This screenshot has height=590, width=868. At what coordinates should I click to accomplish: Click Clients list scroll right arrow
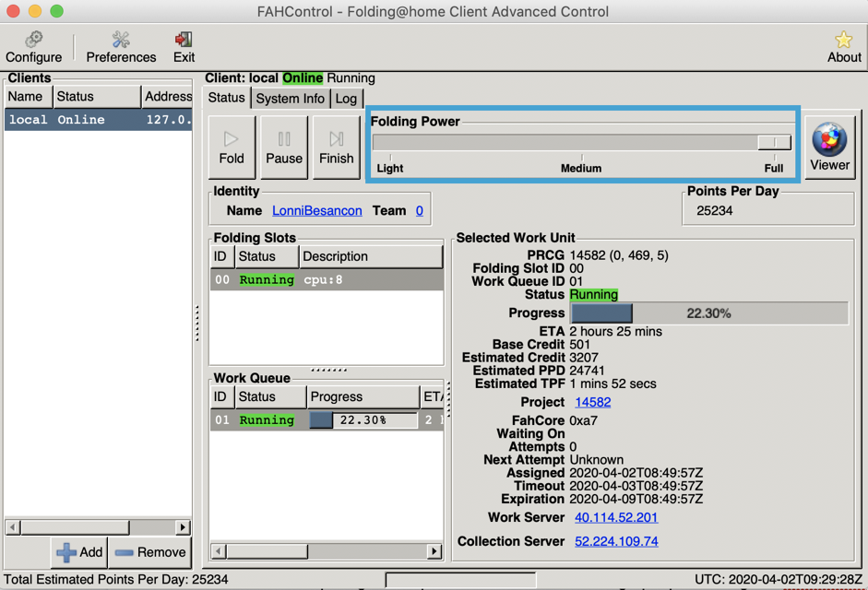tap(183, 527)
